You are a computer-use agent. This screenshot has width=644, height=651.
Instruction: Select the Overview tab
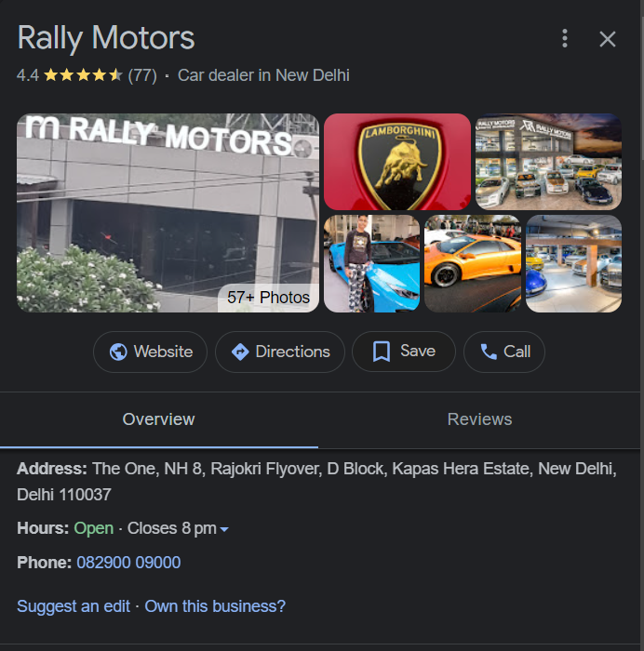click(158, 419)
